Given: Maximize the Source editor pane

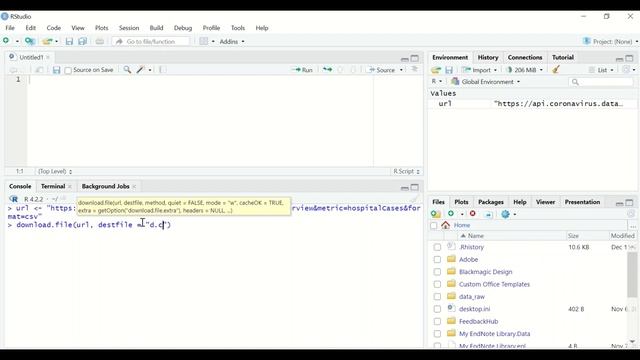Looking at the screenshot, I should pos(415,58).
